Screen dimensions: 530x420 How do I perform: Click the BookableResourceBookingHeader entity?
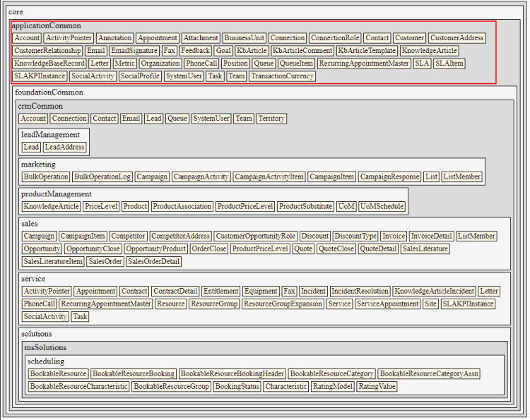(232, 374)
